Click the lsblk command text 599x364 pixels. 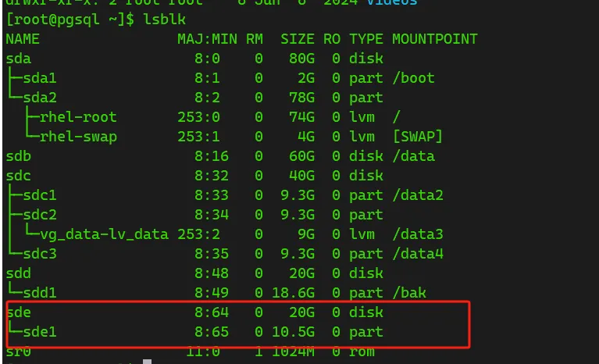click(164, 20)
